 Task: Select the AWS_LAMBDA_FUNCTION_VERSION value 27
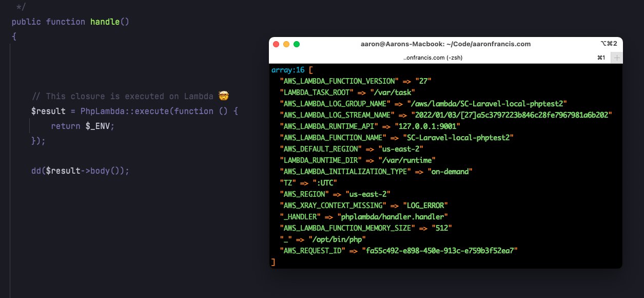pos(425,81)
